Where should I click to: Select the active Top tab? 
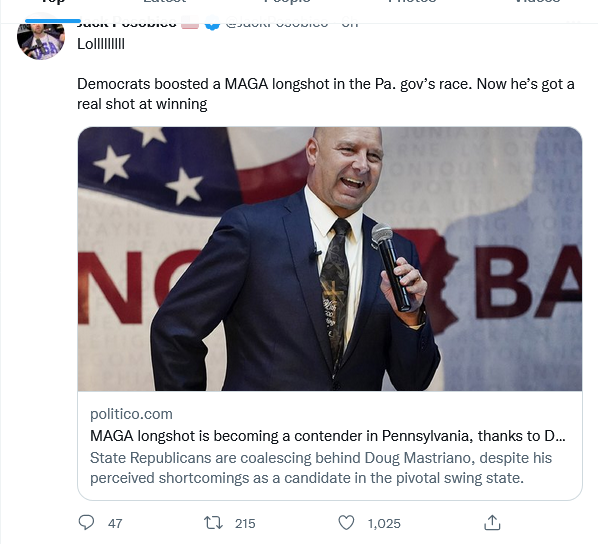[x=53, y=2]
